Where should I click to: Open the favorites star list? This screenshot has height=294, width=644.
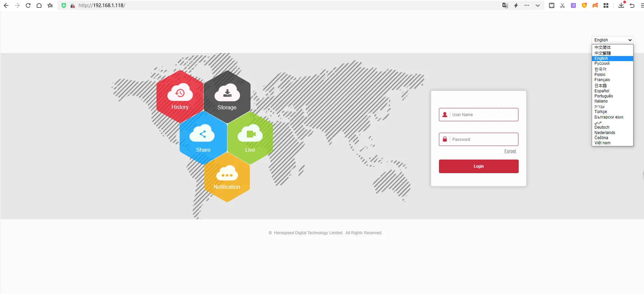tap(50, 5)
